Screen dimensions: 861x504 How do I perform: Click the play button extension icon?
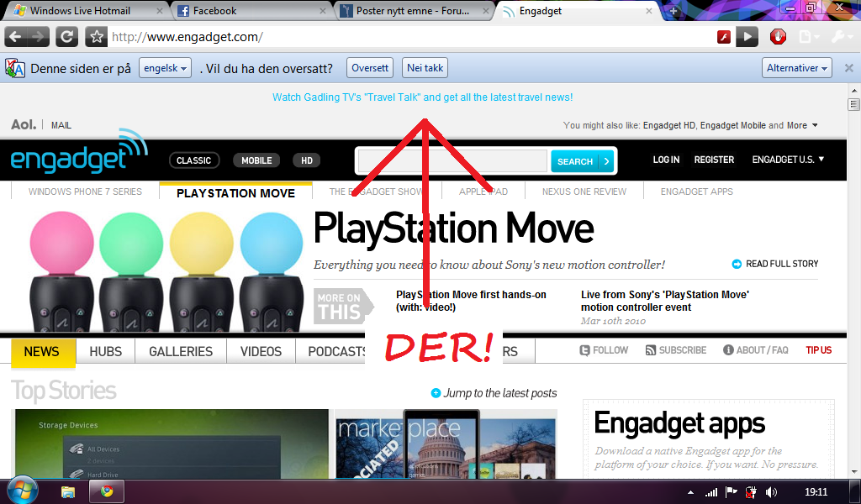[747, 37]
